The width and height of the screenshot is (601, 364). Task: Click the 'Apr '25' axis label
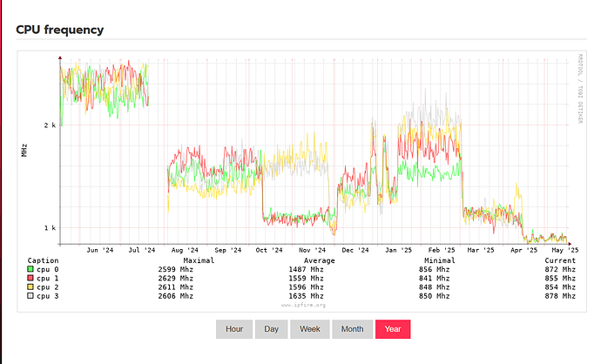pos(524,250)
